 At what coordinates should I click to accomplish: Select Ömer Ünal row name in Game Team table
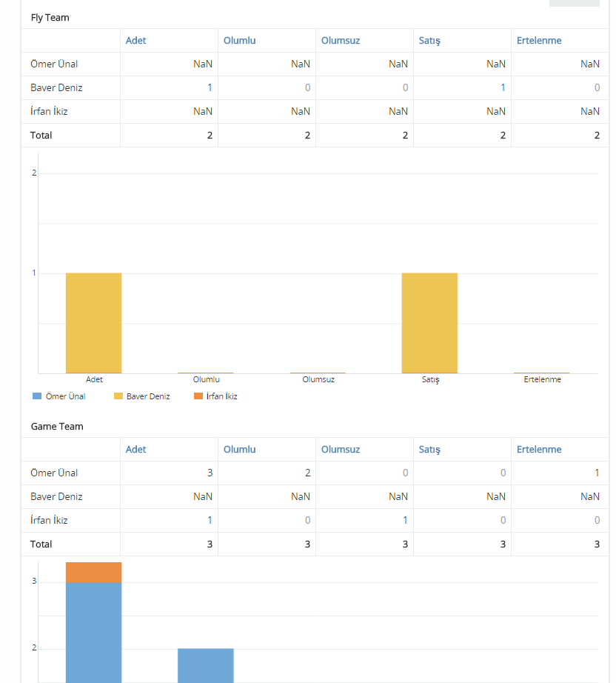(54, 473)
